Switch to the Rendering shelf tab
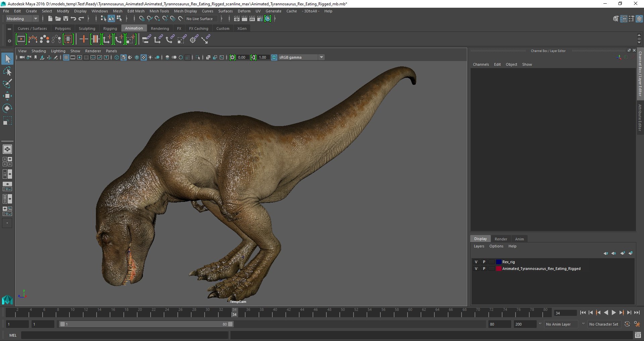Screen dimensions: 644x341 pos(160,29)
